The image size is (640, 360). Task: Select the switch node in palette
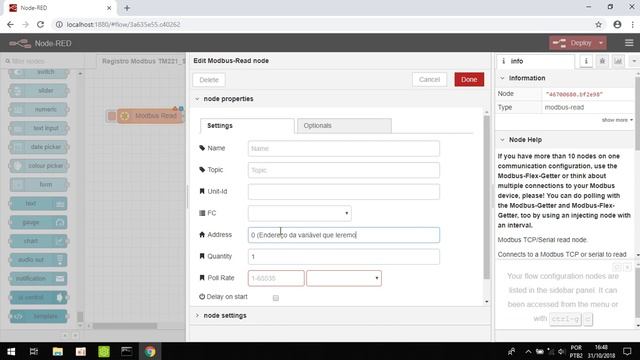pos(39,72)
